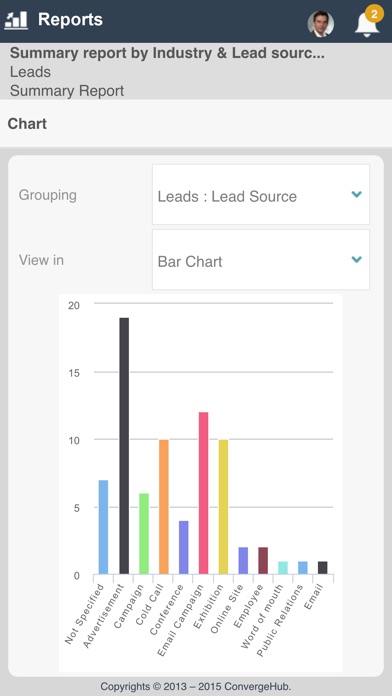The image size is (392, 696).
Task: Expand the View in dropdown chevron
Action: click(x=356, y=259)
